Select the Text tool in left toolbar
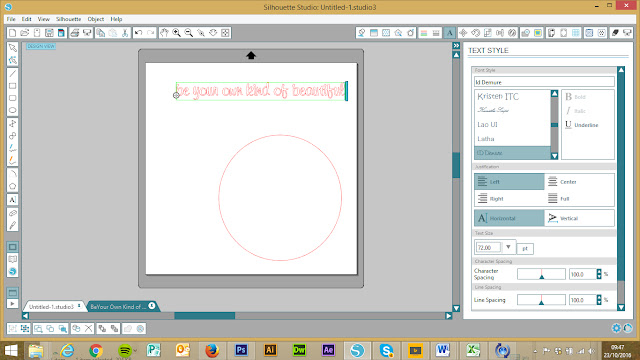Screen dimensions: 640x360 [12, 200]
